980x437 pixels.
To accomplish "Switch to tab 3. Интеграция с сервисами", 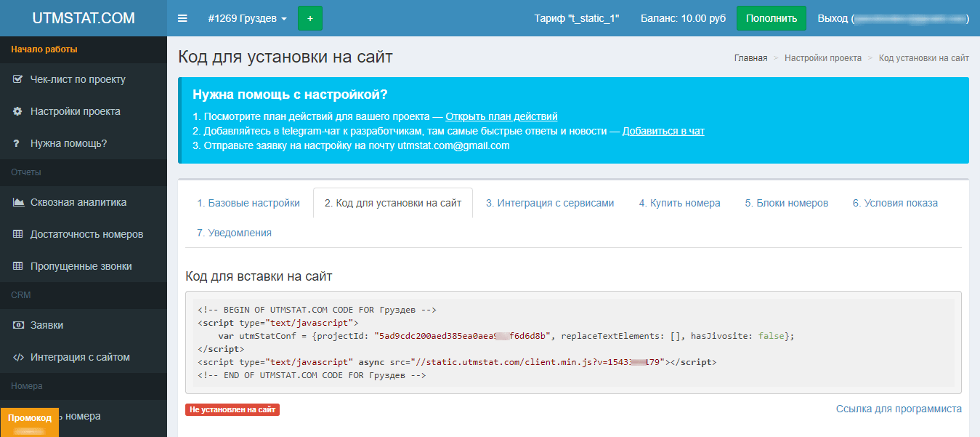I will point(550,203).
